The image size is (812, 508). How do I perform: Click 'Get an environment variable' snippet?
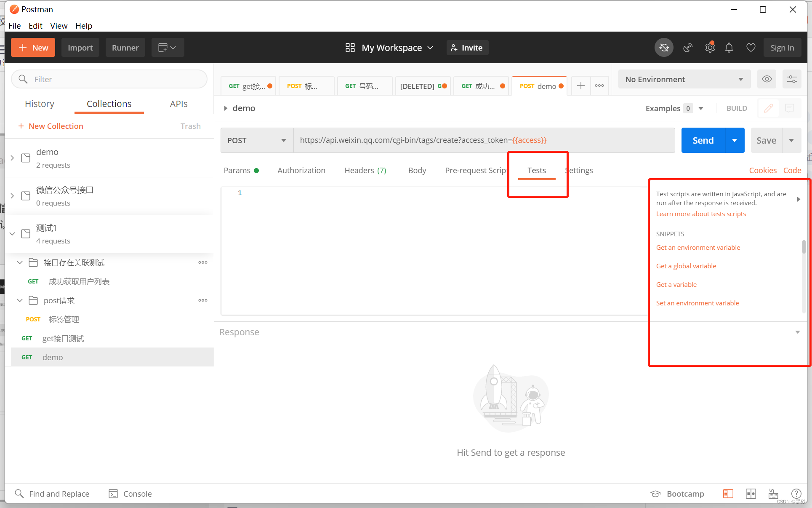pos(698,247)
